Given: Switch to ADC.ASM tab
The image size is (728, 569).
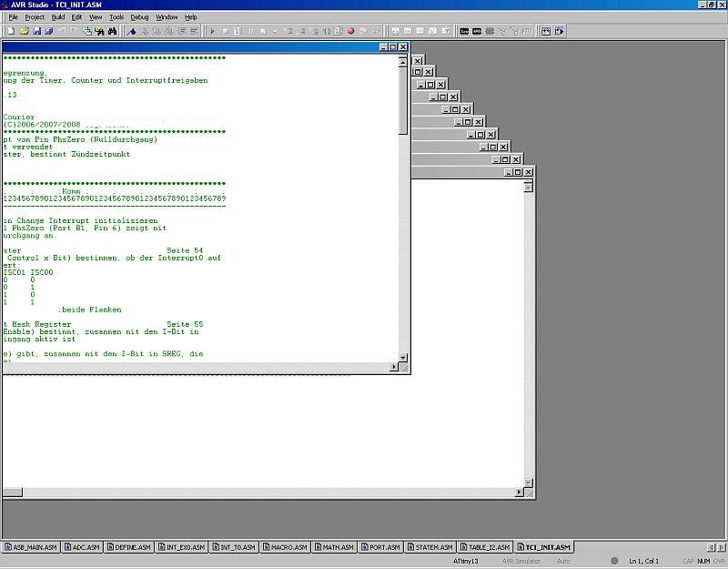Looking at the screenshot, I should coord(82,547).
